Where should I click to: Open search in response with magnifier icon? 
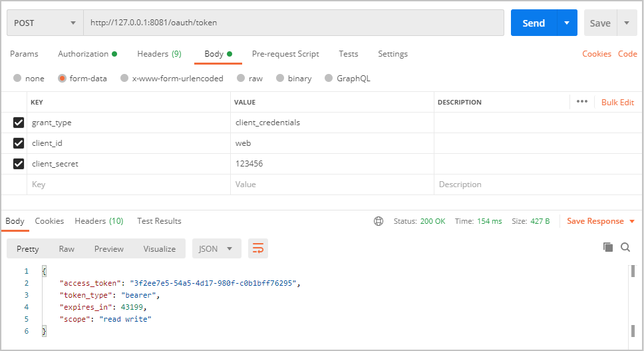coord(625,247)
